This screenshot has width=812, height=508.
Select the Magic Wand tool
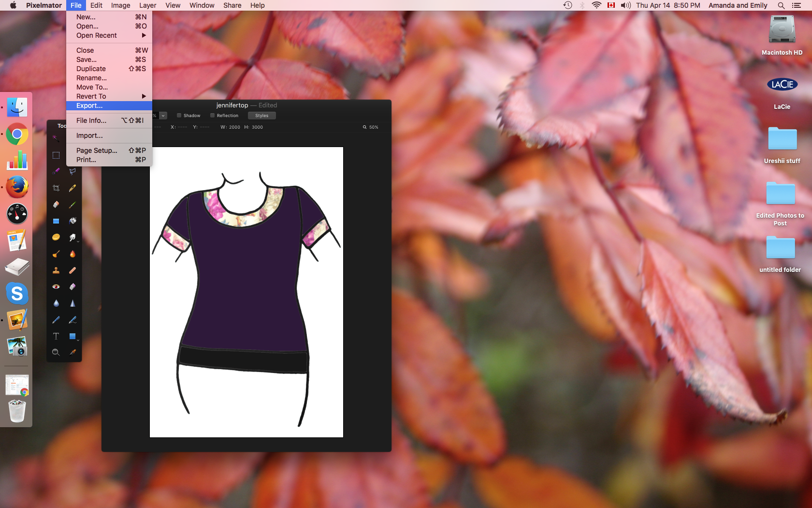coord(56,138)
